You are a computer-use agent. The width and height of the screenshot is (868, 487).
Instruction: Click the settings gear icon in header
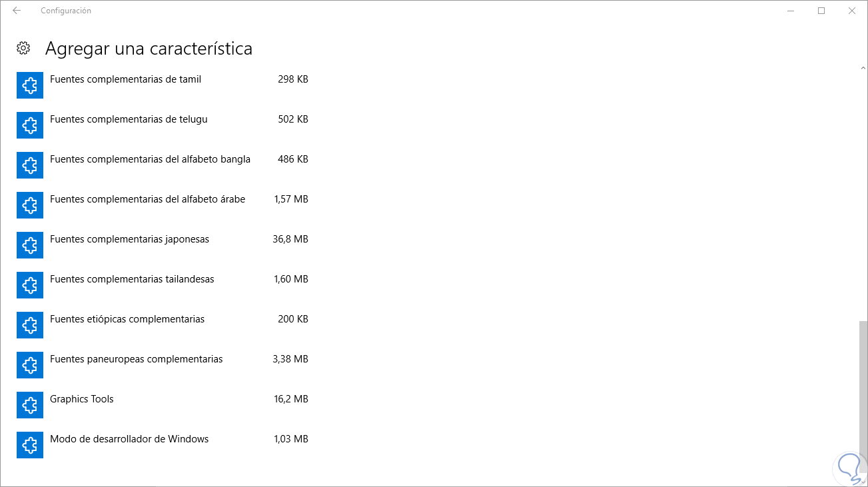[23, 48]
